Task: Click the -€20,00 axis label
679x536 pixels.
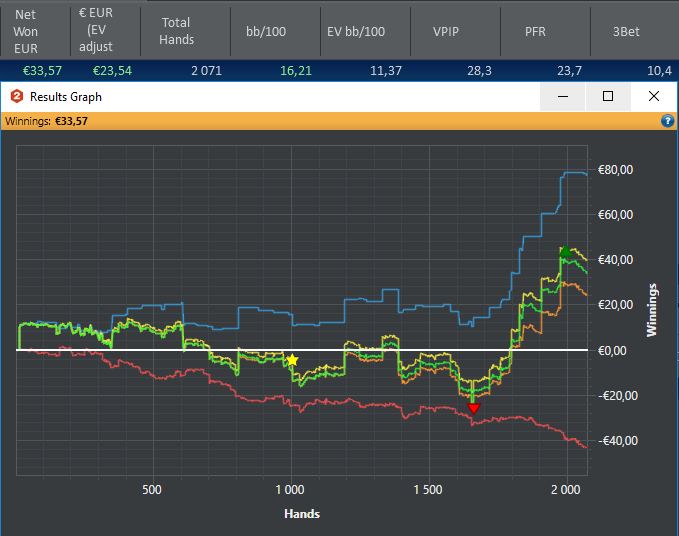Action: tap(618, 395)
